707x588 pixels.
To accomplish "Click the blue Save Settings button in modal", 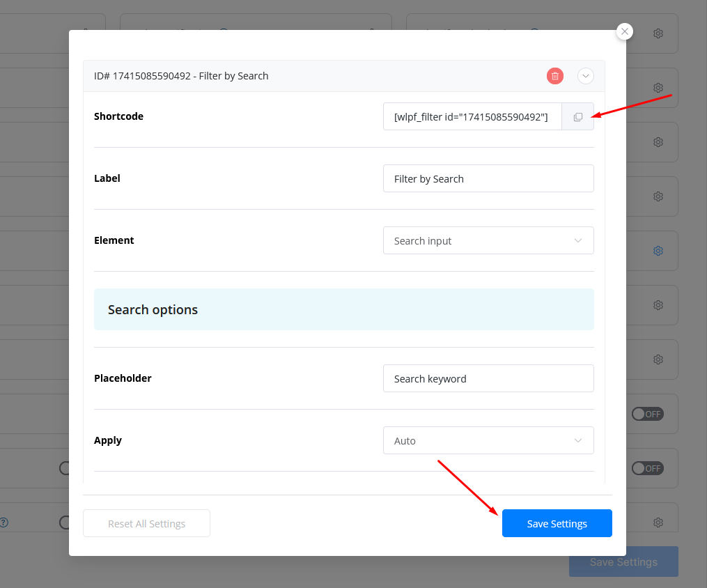I will tap(557, 524).
